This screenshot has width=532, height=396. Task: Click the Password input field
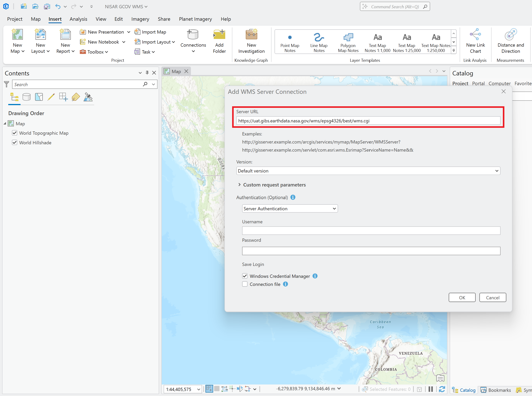[371, 251]
